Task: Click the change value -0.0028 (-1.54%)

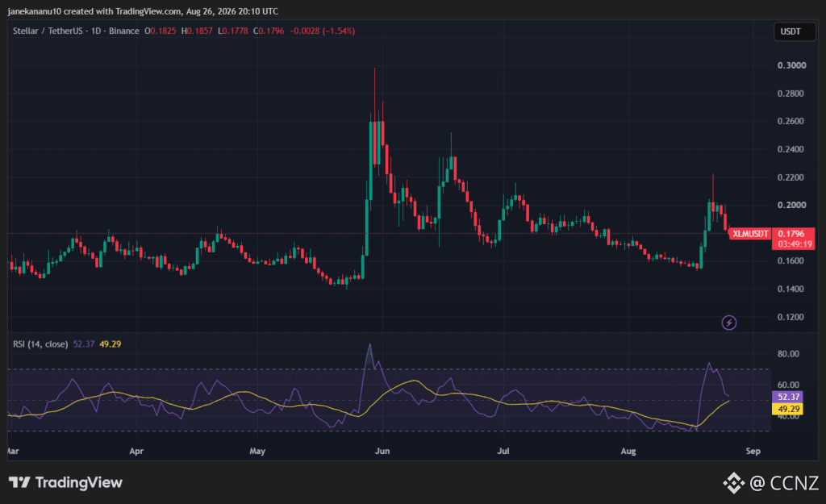Action: [x=323, y=31]
